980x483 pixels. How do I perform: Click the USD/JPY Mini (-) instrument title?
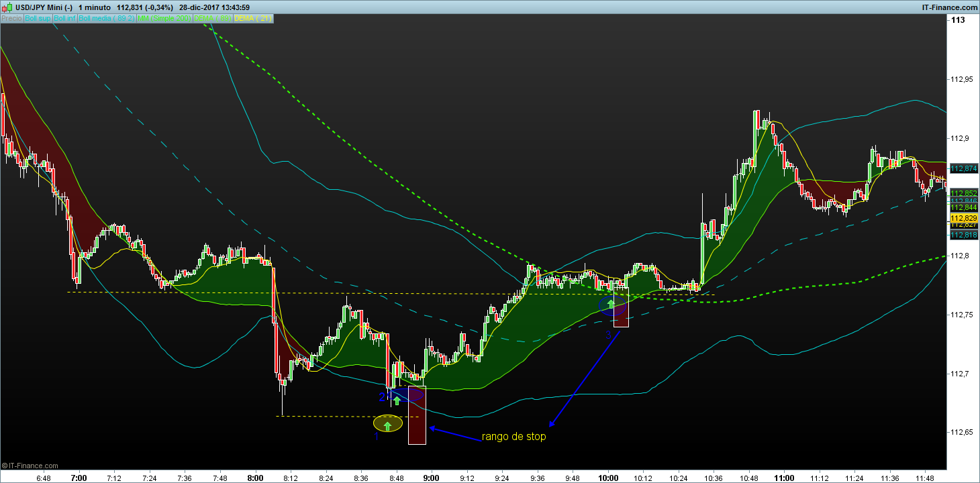[x=44, y=7]
